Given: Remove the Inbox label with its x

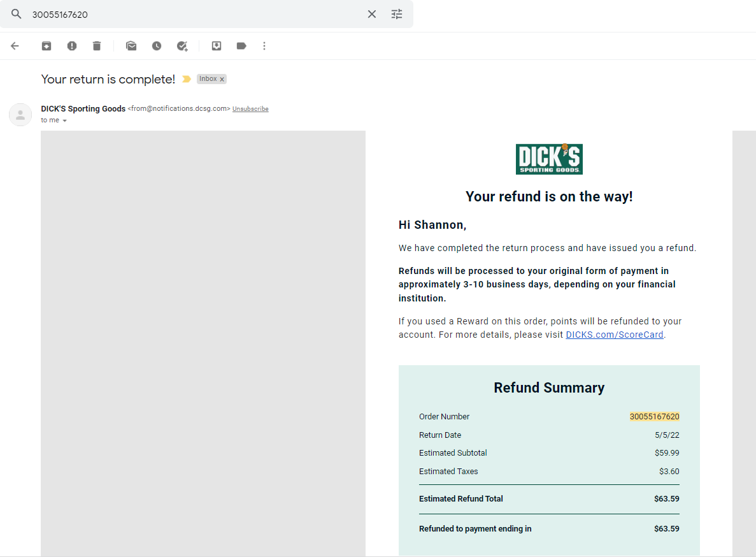Looking at the screenshot, I should 222,79.
